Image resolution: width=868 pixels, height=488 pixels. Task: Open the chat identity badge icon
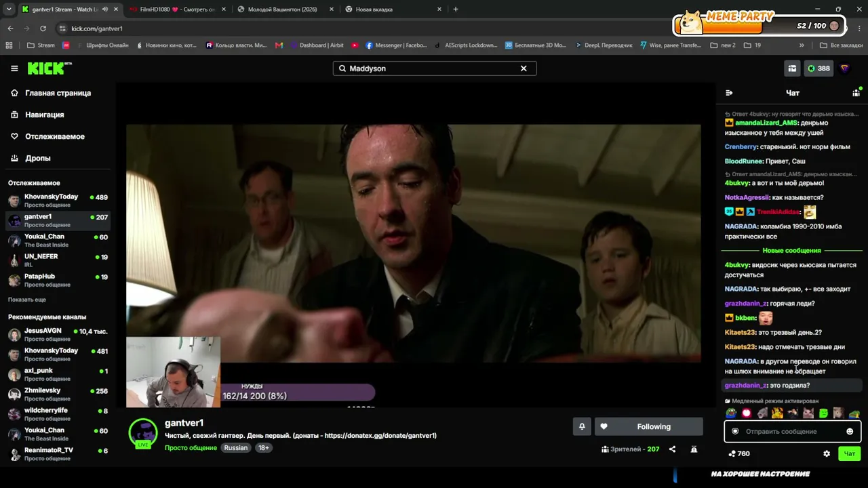coord(735,431)
